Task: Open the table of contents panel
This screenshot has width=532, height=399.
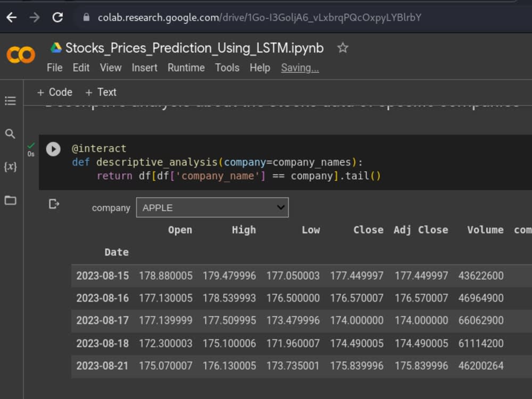Action: (x=10, y=101)
